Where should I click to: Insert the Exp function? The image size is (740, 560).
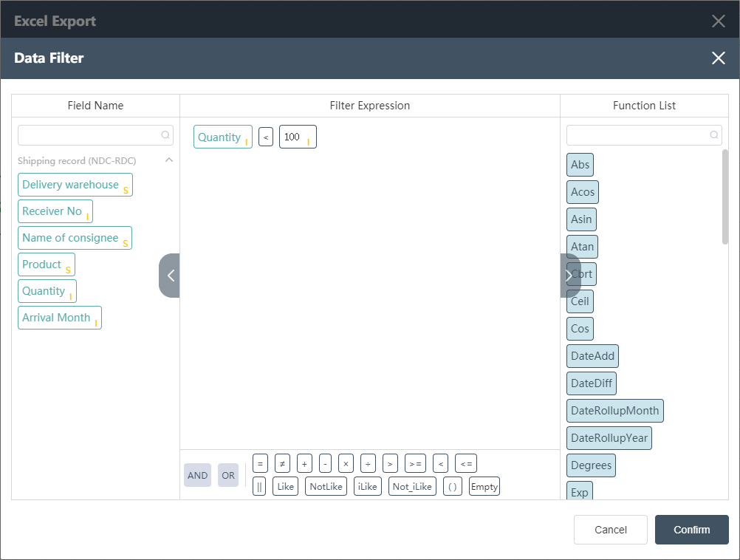(580, 491)
